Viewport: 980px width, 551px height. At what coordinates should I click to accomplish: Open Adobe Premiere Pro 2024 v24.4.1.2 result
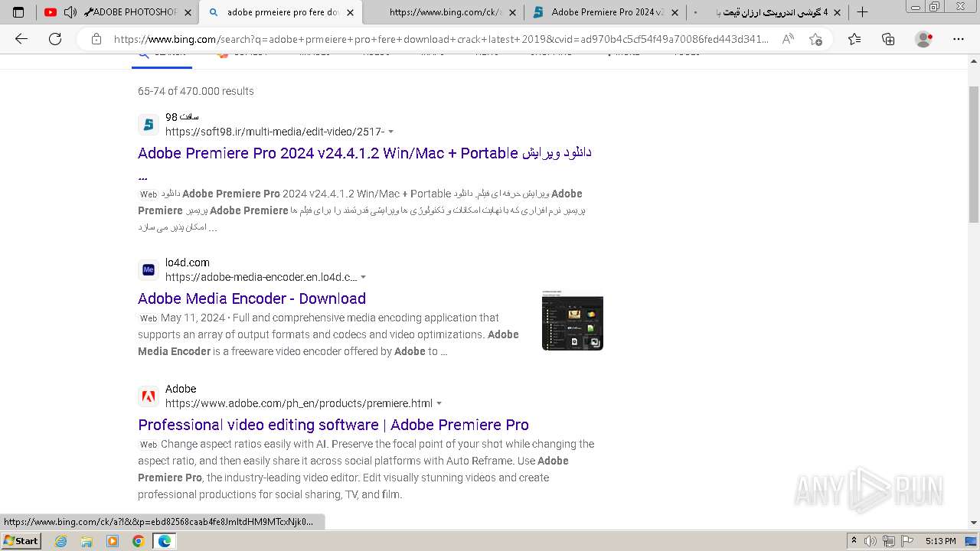(x=364, y=153)
